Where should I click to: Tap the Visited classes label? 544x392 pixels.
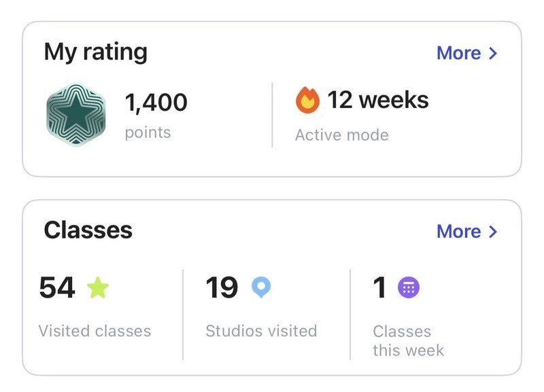pos(95,331)
